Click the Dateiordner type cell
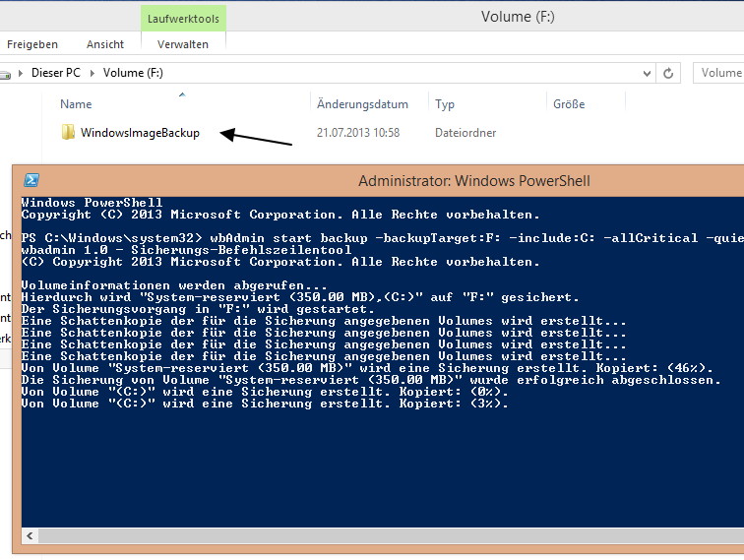The width and height of the screenshot is (744, 560). 465,133
